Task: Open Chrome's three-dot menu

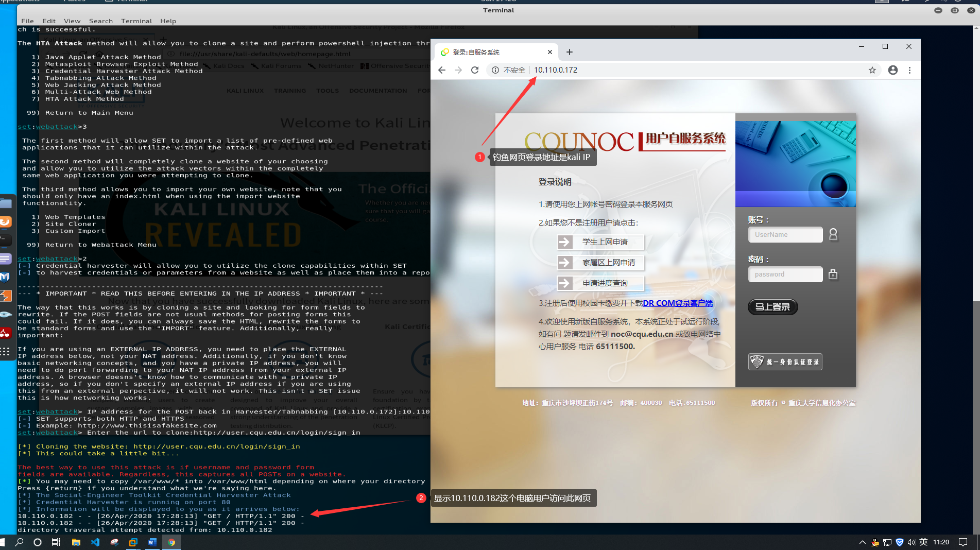Action: [x=909, y=70]
